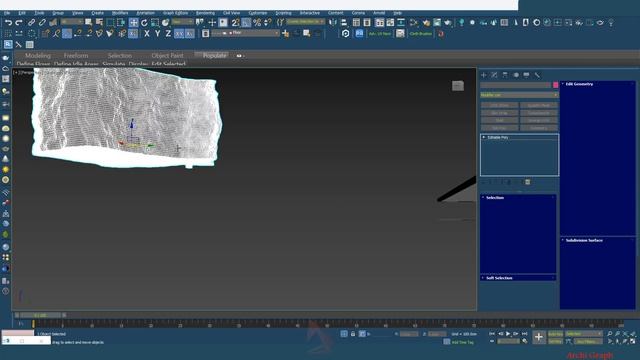The width and height of the screenshot is (640, 360).
Task: Click the Configure Modifier Sets icon
Action: pos(528,182)
